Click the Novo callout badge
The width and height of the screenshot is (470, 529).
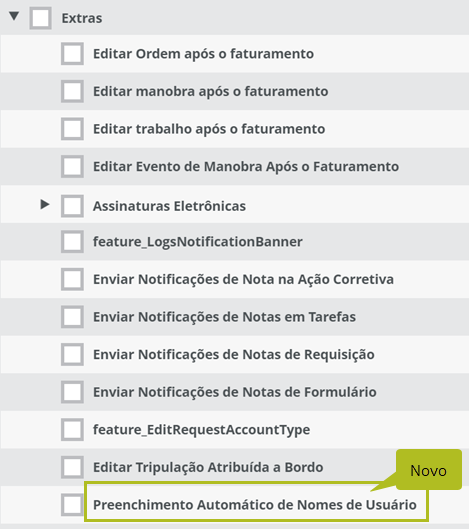pyautogui.click(x=428, y=470)
